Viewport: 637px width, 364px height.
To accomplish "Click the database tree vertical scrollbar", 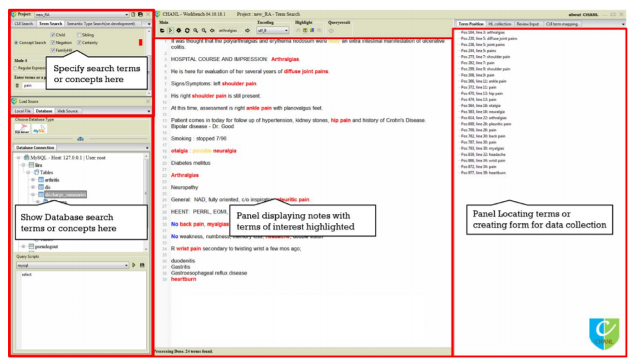I will pyautogui.click(x=146, y=202).
